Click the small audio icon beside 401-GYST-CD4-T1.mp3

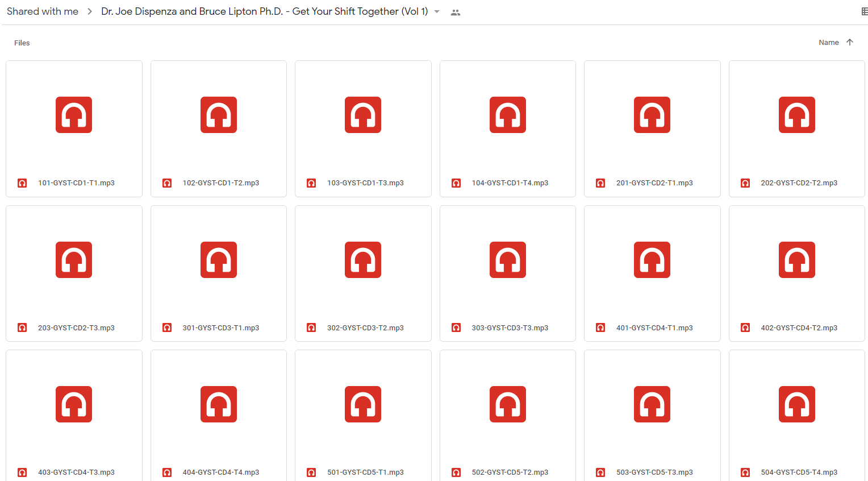click(600, 327)
